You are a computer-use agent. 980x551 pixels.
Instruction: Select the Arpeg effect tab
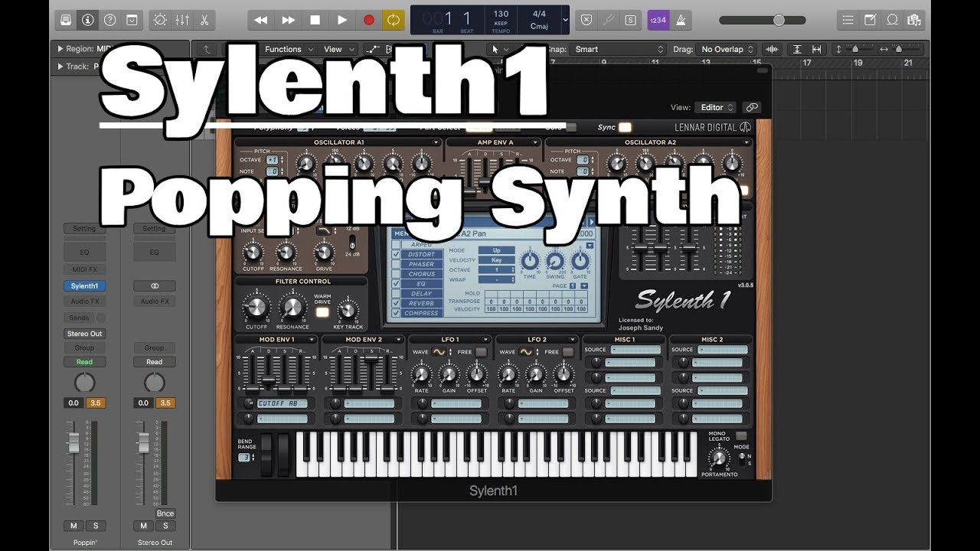[422, 245]
